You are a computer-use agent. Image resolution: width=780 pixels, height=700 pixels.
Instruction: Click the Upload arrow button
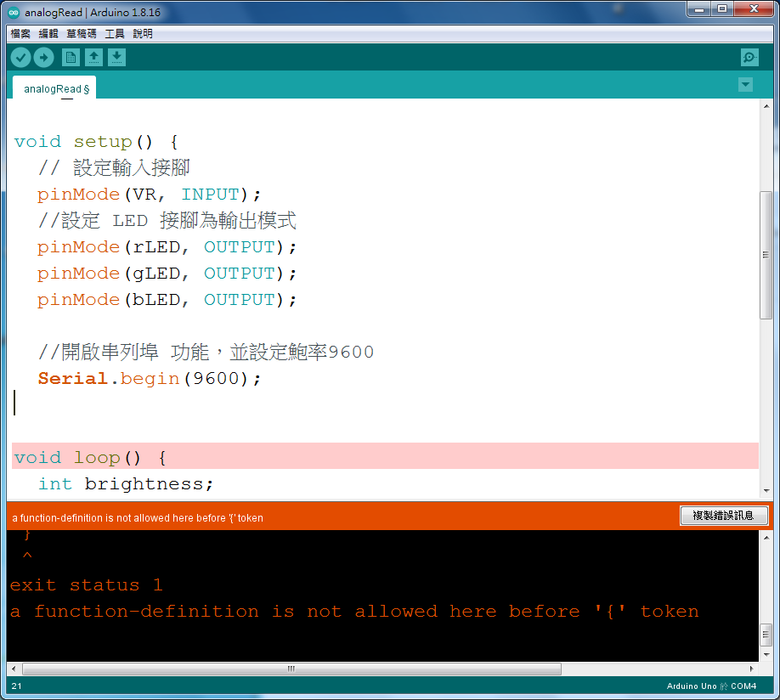pos(44,58)
